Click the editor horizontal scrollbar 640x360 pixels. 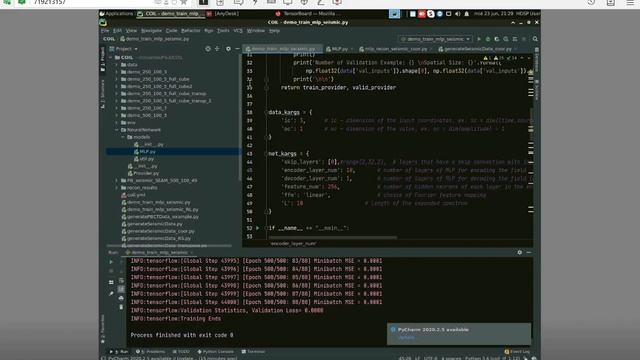(333, 238)
